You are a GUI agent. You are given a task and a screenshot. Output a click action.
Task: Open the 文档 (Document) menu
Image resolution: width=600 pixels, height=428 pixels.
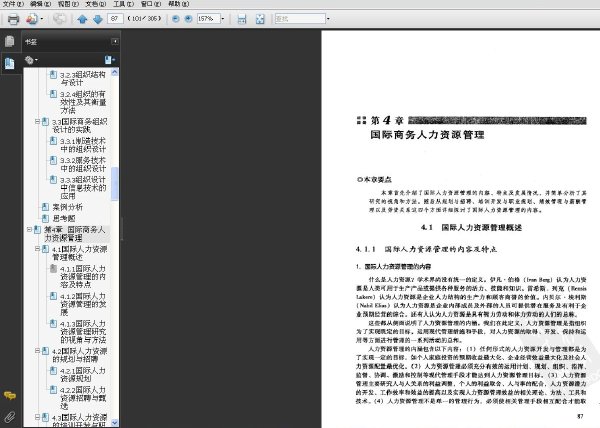pos(96,4)
